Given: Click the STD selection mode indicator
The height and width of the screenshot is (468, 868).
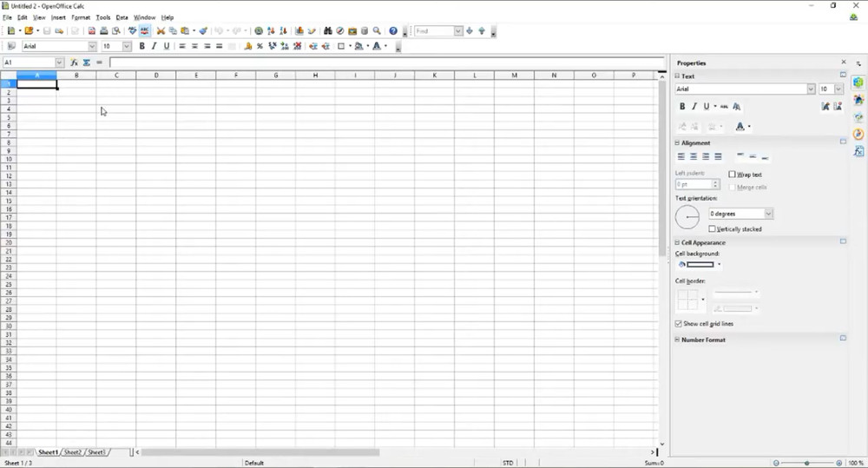Looking at the screenshot, I should click(x=508, y=463).
